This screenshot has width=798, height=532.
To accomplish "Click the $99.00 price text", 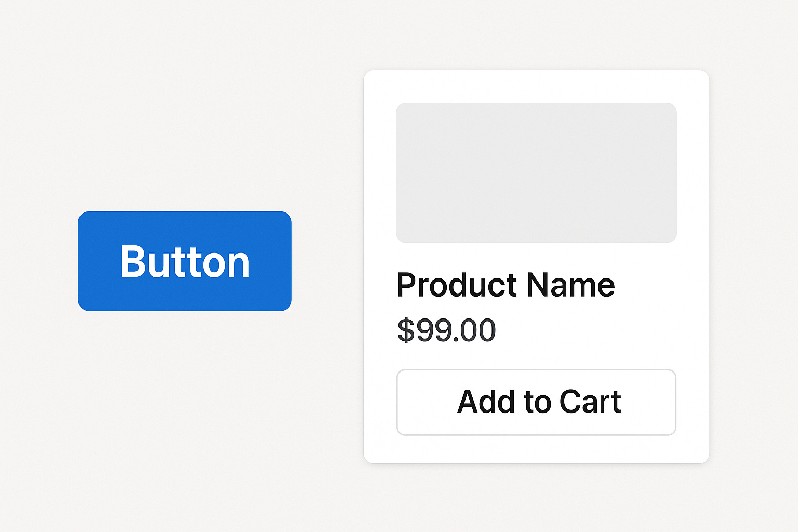I will point(446,330).
